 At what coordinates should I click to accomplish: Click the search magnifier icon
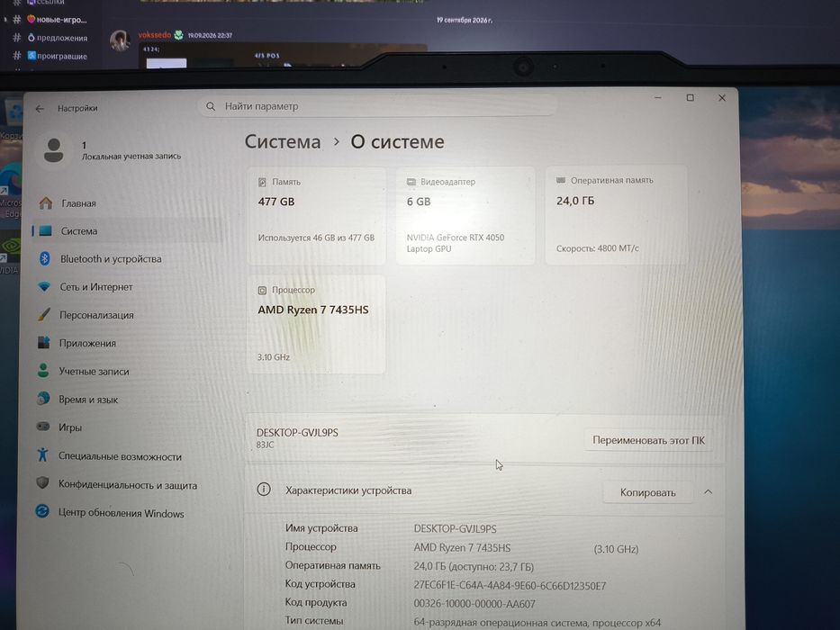211,106
